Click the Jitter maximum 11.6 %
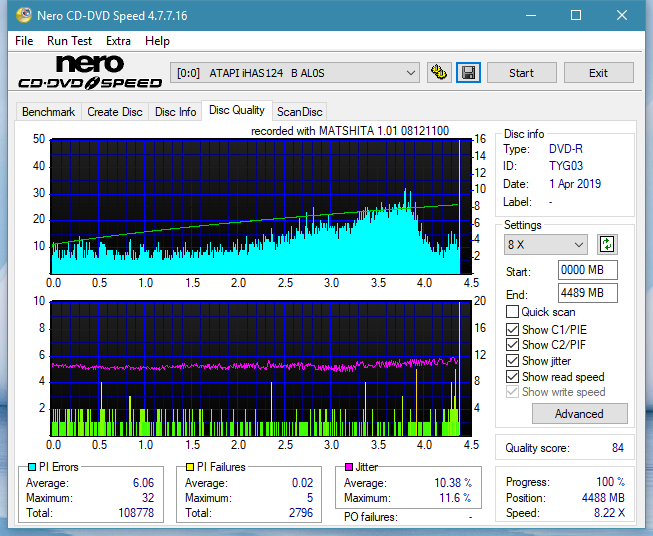 coord(455,497)
